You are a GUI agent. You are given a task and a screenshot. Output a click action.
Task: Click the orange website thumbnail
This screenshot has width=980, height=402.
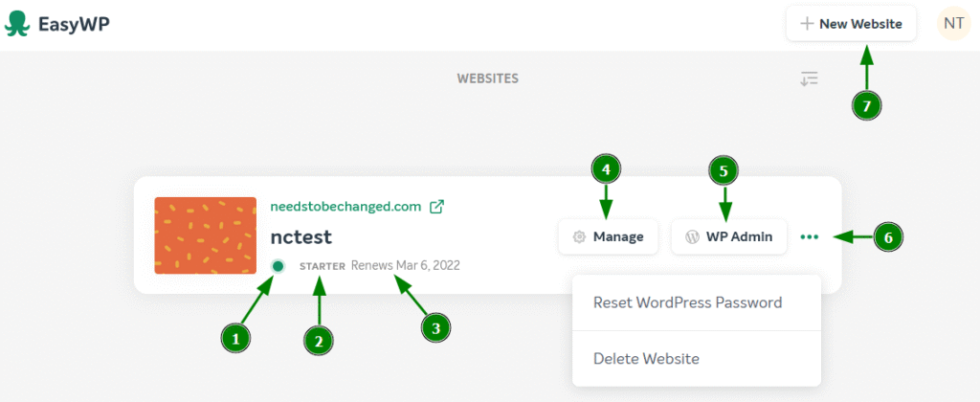[205, 235]
